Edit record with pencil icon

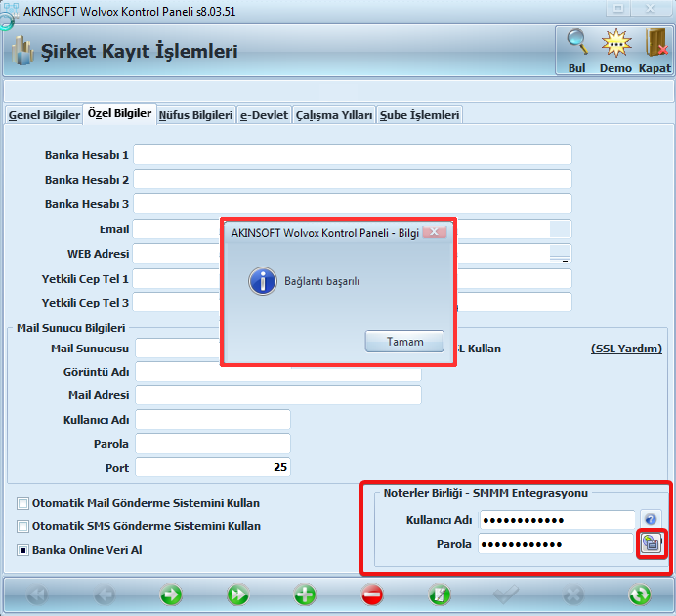point(440,595)
